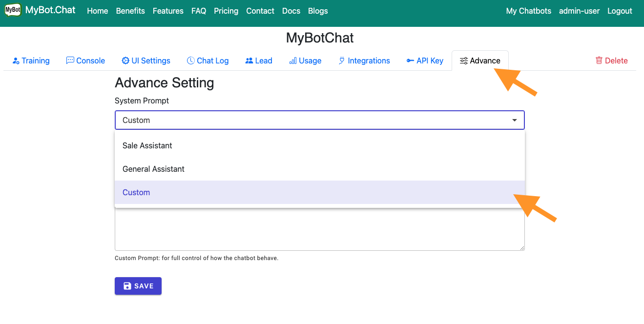This screenshot has width=644, height=324.
Task: Open the Training tab icon
Action: (16, 61)
